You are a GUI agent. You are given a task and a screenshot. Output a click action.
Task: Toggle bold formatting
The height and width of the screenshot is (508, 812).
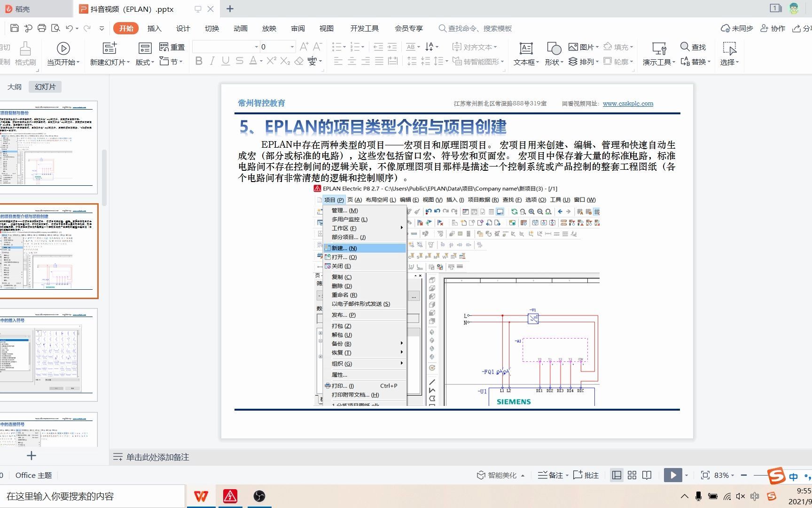click(x=199, y=61)
